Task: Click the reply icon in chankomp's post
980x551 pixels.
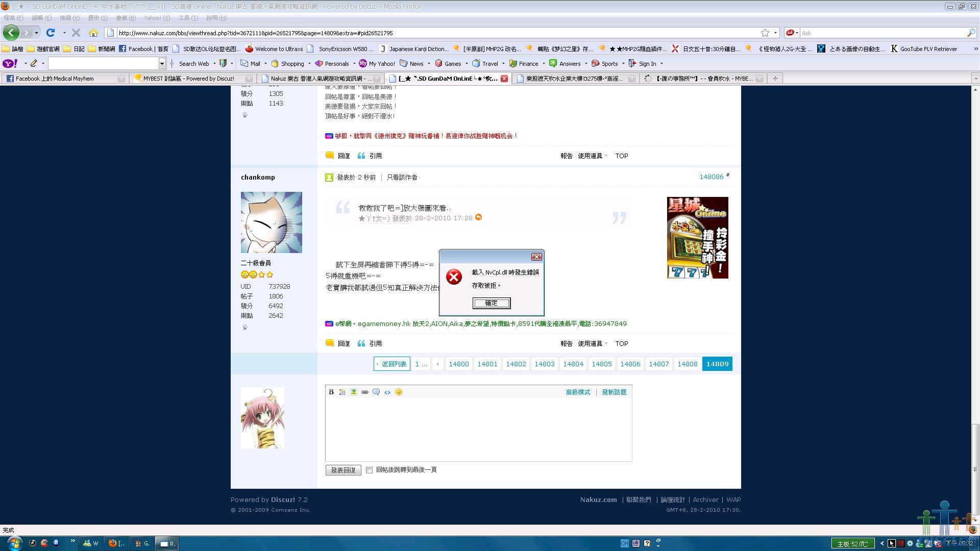Action: pyautogui.click(x=330, y=343)
